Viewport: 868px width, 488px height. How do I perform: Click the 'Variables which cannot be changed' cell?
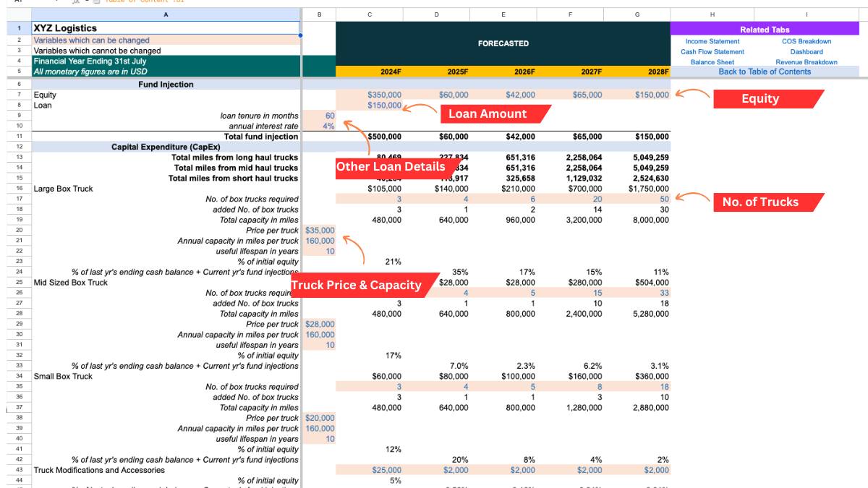coord(165,51)
